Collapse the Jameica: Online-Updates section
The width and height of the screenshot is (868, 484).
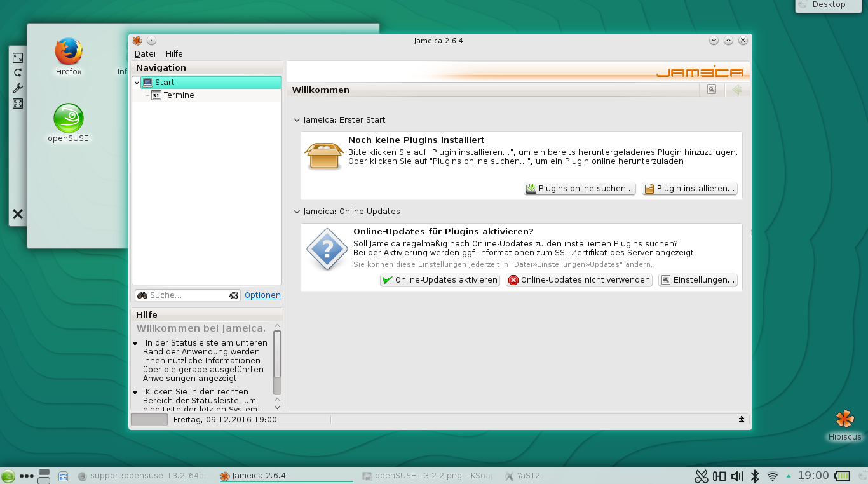pyautogui.click(x=297, y=212)
